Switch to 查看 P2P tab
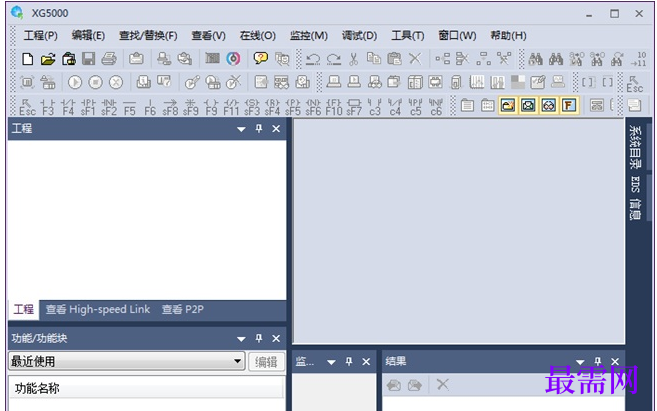 [x=183, y=310]
